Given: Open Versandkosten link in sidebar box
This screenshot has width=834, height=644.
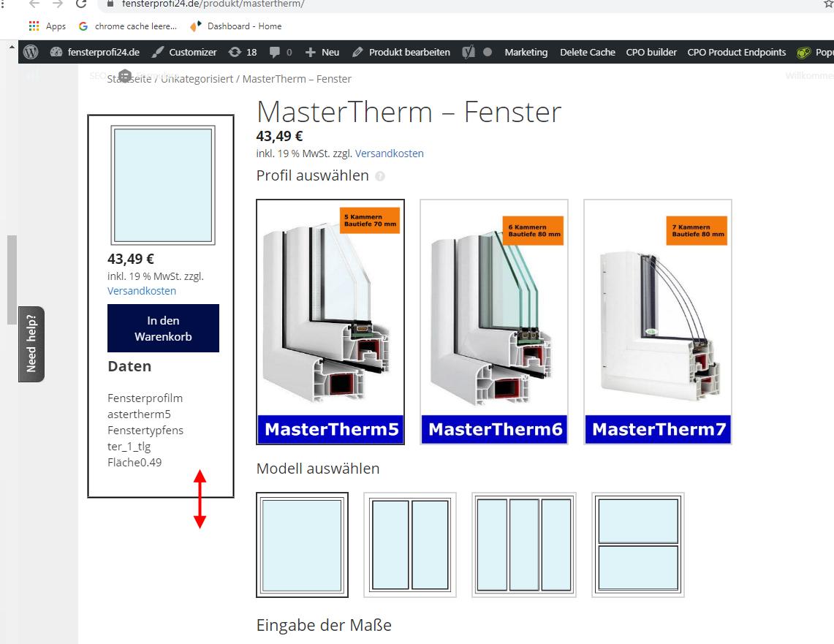Looking at the screenshot, I should click(142, 291).
